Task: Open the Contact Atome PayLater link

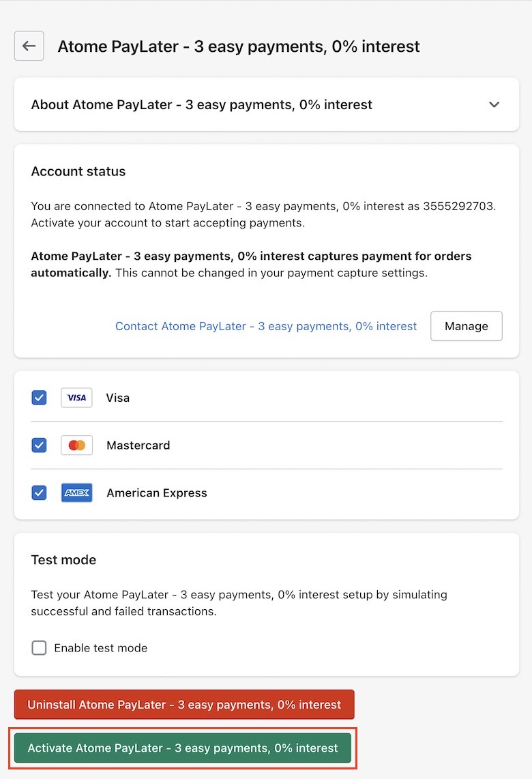Action: coord(265,326)
